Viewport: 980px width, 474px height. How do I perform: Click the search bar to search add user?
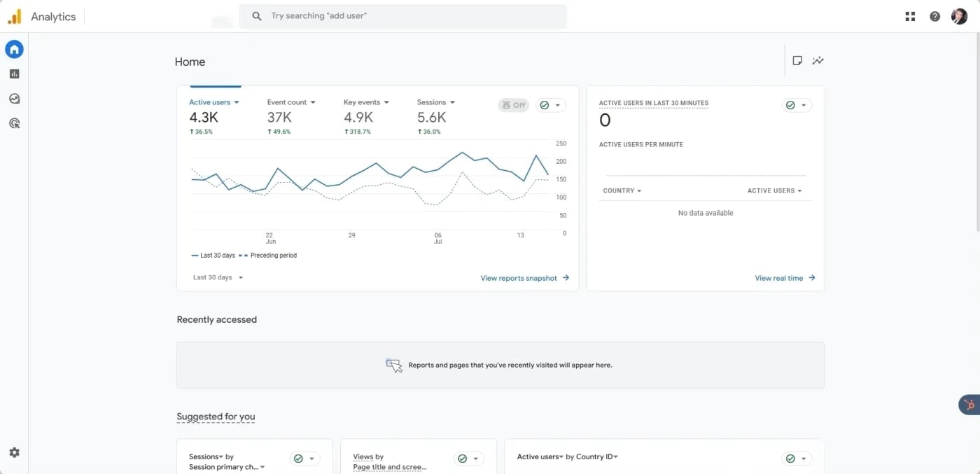point(403,15)
